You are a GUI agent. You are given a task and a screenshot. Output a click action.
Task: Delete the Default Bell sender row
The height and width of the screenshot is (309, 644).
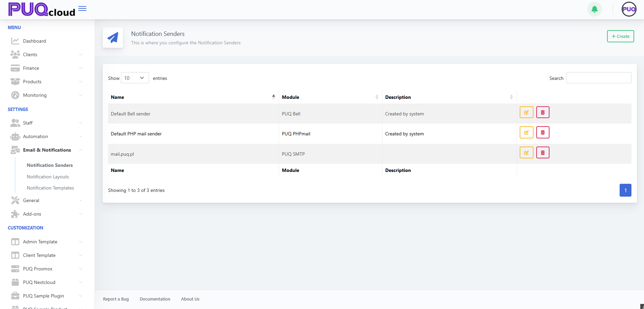(543, 112)
